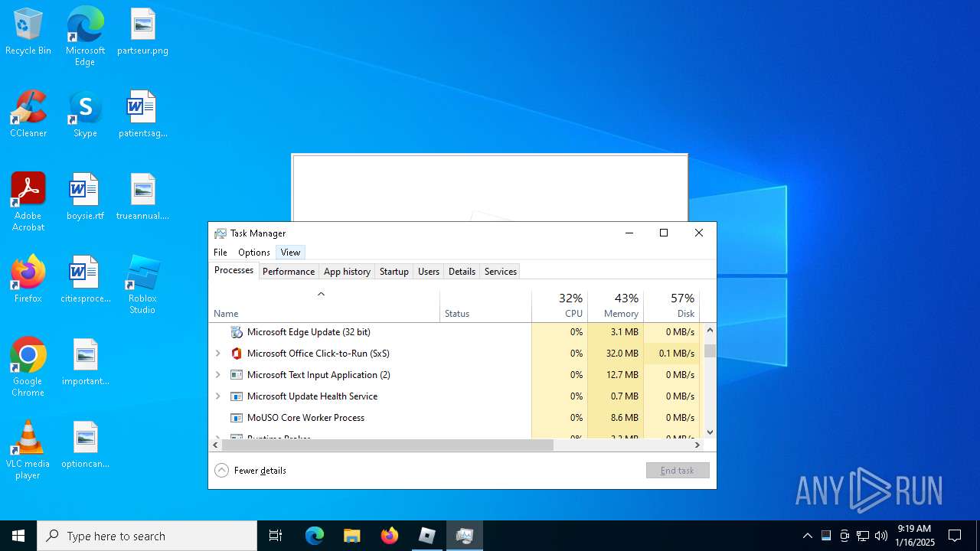This screenshot has width=980, height=551.
Task: Expand Microsoft Text Input Application group
Action: coord(218,375)
